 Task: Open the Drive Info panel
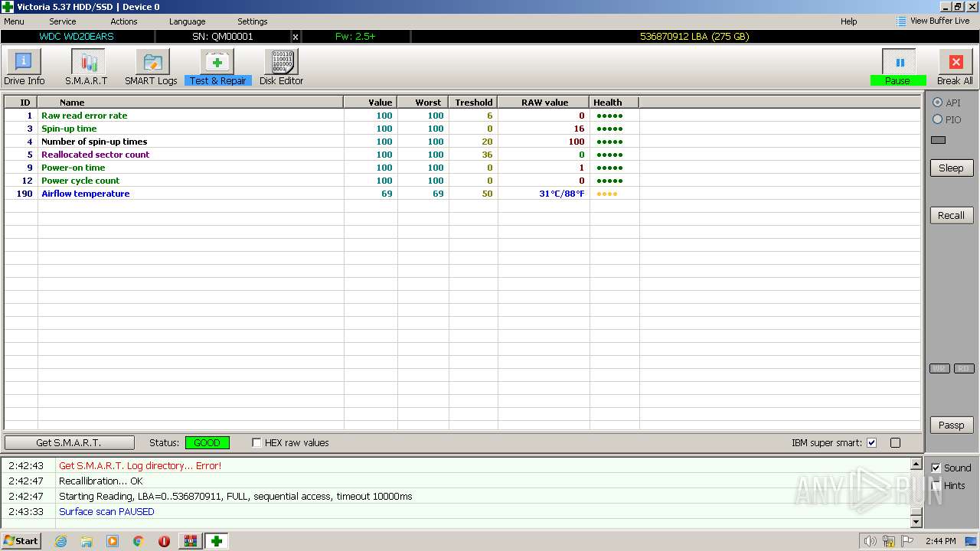pos(24,67)
